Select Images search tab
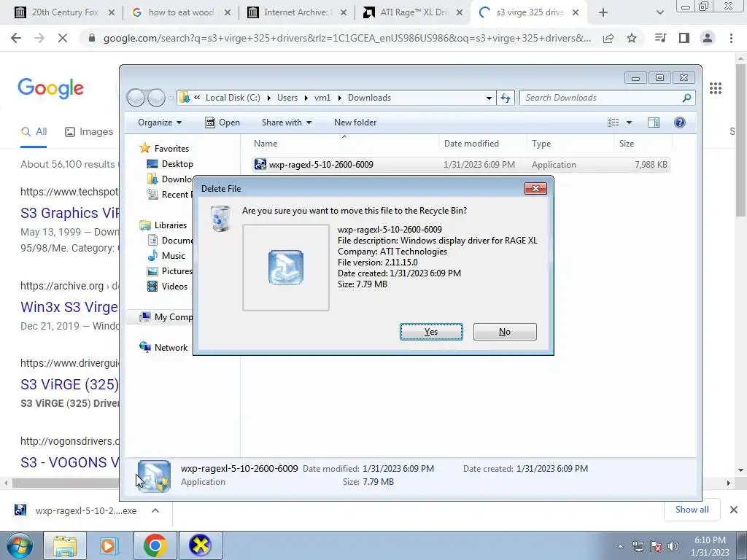This screenshot has height=560, width=747. 88,131
